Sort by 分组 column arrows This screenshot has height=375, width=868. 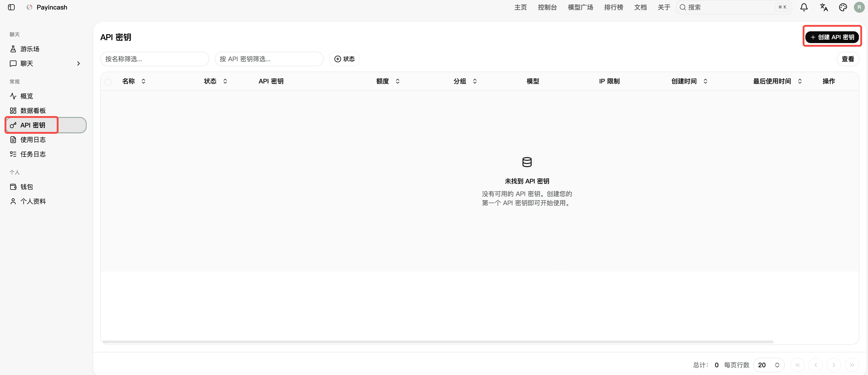pos(475,81)
